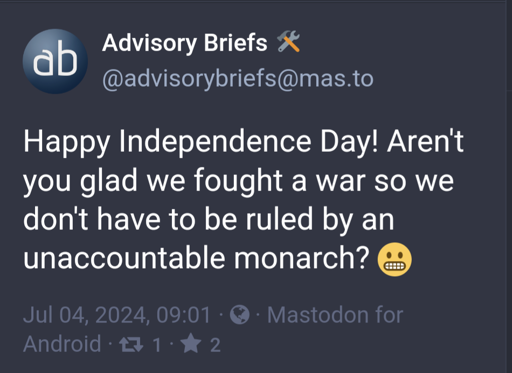Click the 'don't have to be ruled' line

(168, 219)
